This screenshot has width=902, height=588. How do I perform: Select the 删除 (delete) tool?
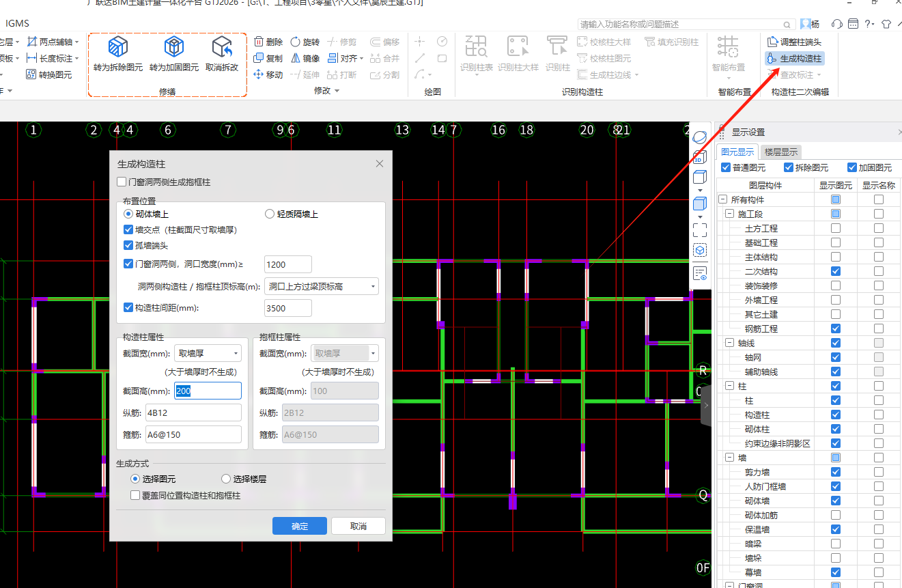268,42
